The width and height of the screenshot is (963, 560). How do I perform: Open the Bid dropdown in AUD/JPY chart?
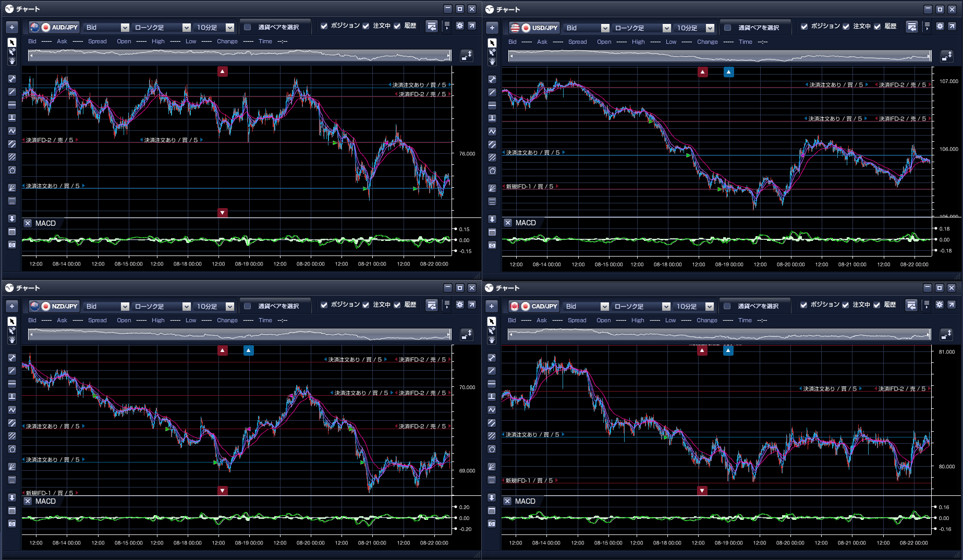coord(107,27)
